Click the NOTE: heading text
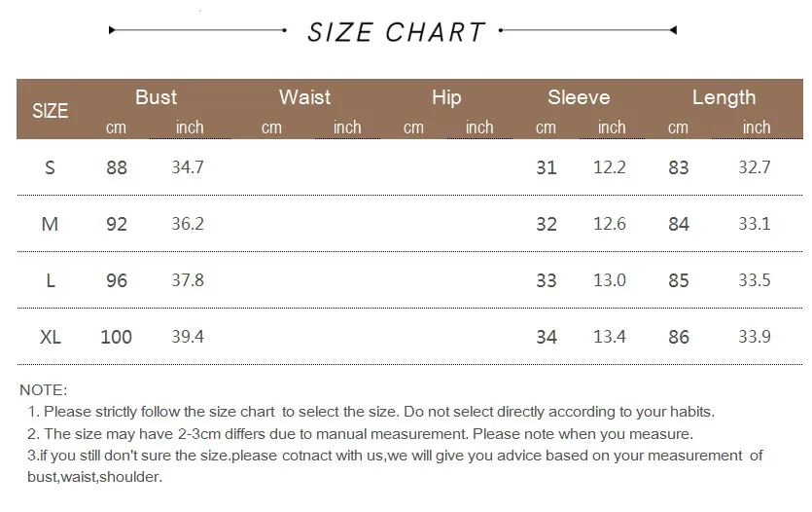 pos(44,389)
